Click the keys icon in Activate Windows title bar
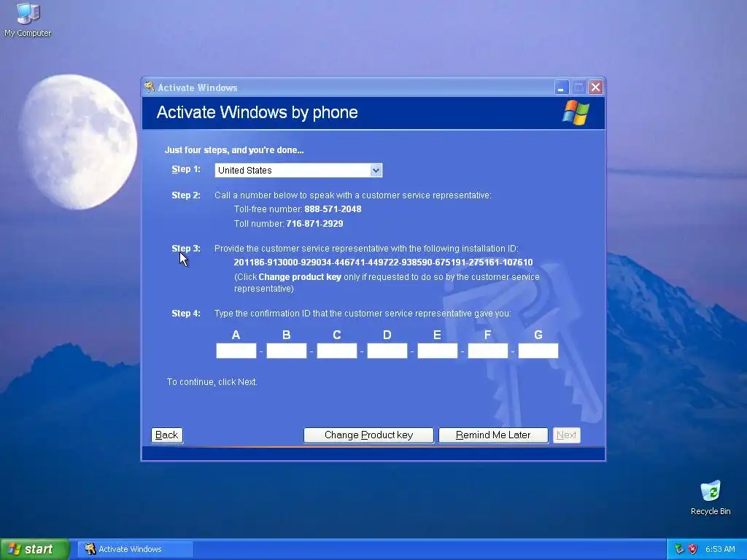 pyautogui.click(x=150, y=87)
